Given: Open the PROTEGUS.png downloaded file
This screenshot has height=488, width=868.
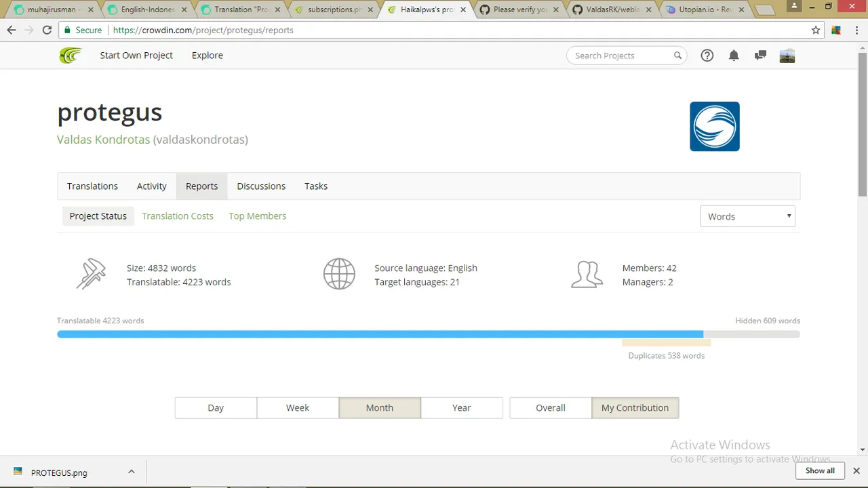Looking at the screenshot, I should [59, 472].
